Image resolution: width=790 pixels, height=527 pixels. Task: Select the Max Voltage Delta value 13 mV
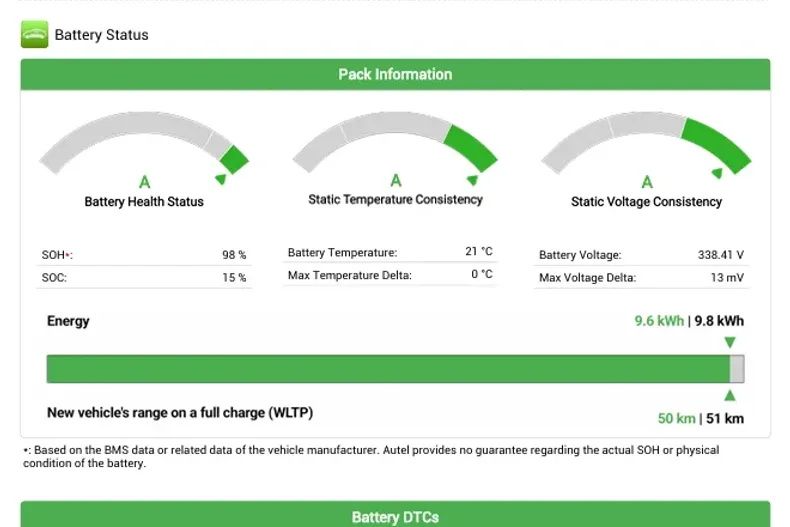click(727, 278)
